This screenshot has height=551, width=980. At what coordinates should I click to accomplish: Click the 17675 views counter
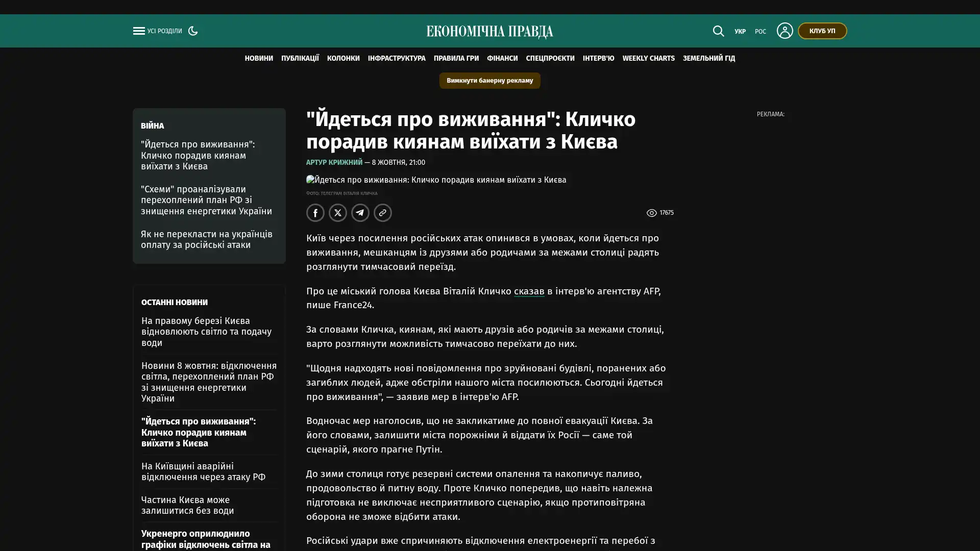pos(660,213)
